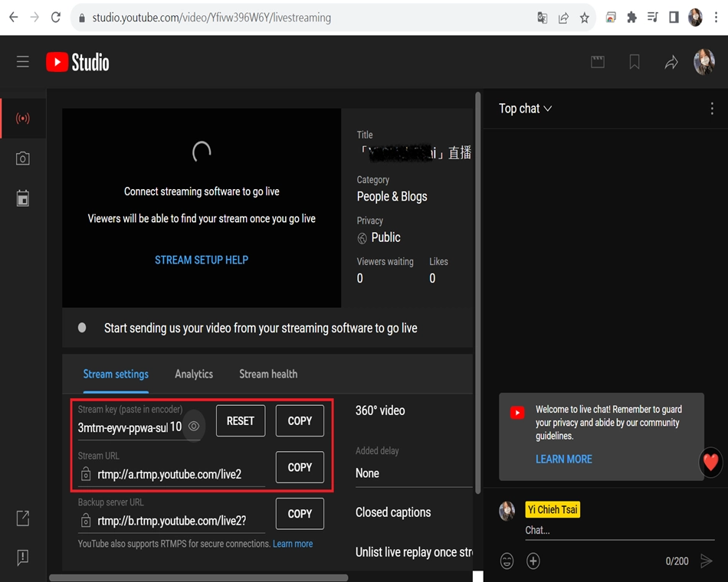Screen dimensions: 728x582
Task: Expand the Top chat dropdown
Action: pos(525,109)
